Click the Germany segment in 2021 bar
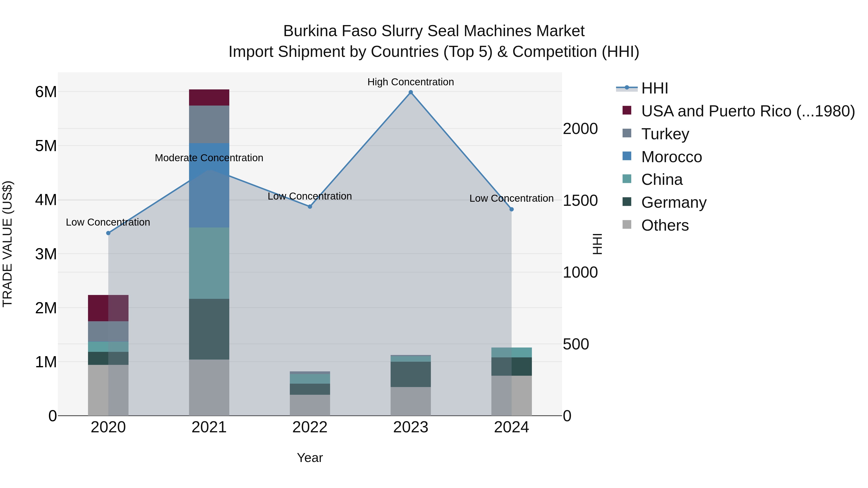This screenshot has height=488, width=868. click(x=209, y=329)
